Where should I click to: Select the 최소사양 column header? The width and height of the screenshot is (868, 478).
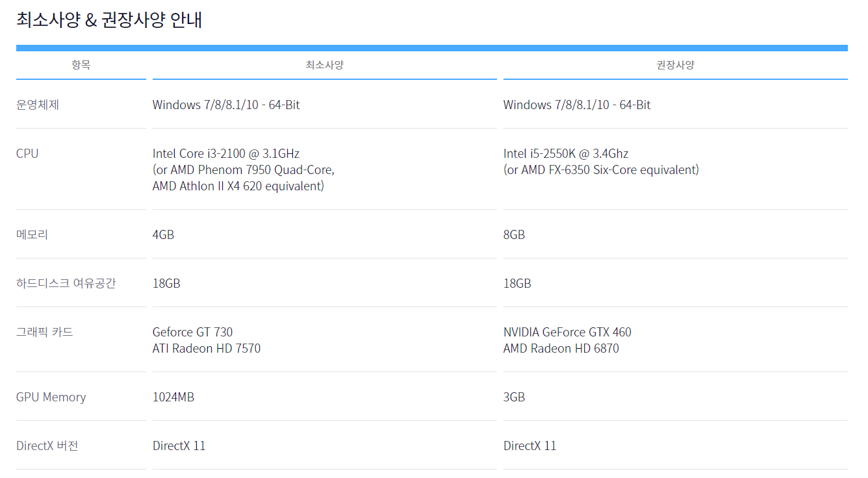[x=325, y=65]
